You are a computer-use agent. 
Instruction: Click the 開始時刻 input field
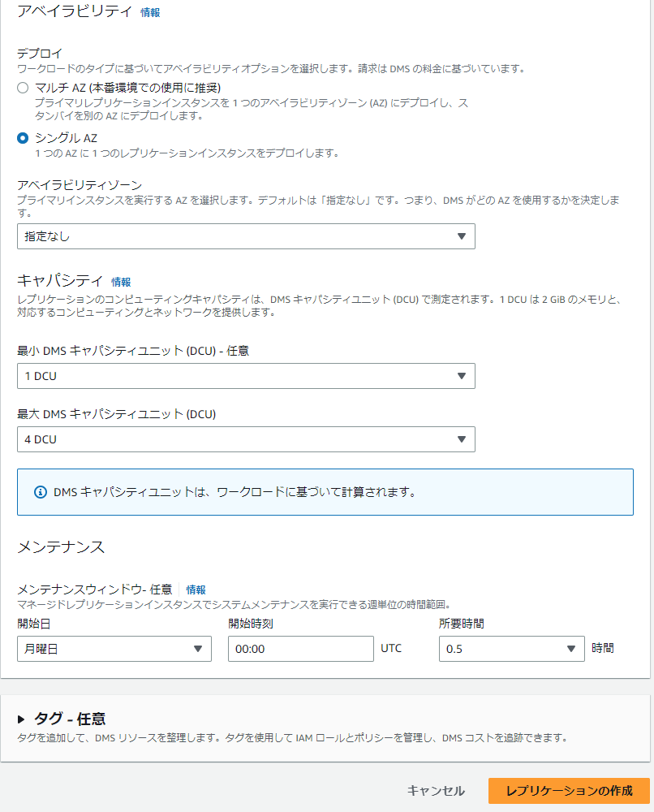click(300, 649)
